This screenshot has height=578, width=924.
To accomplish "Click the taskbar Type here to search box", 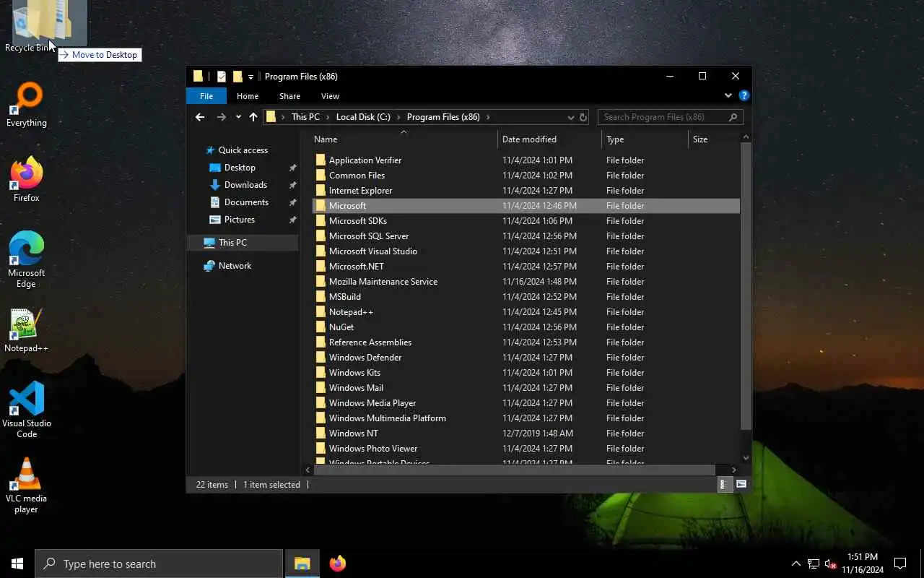I will point(159,564).
